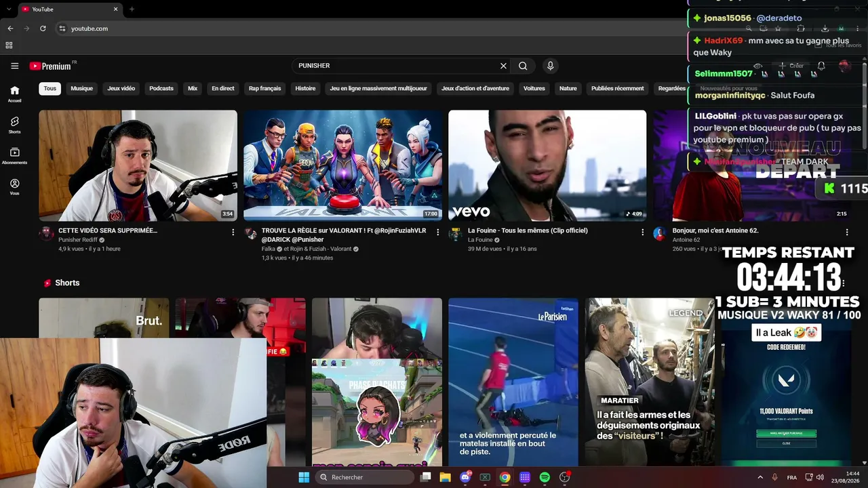
Task: Open the Falka channel avatar
Action: coord(251,234)
